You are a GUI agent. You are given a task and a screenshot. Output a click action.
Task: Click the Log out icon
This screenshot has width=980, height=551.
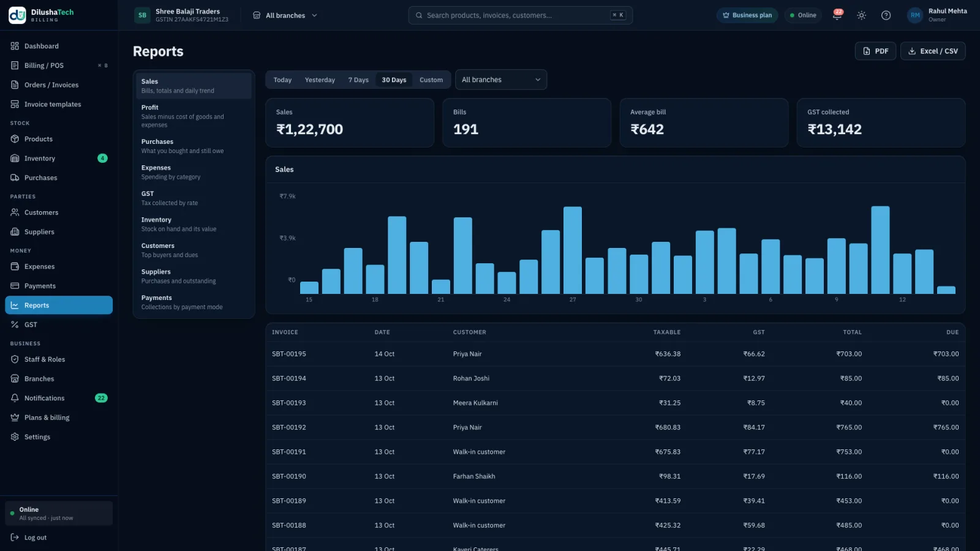15,538
